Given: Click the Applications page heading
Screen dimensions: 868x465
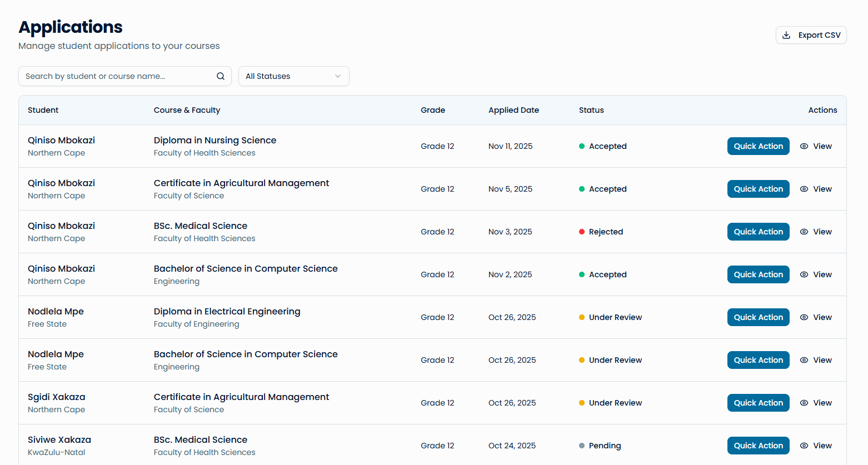Looking at the screenshot, I should [x=71, y=27].
